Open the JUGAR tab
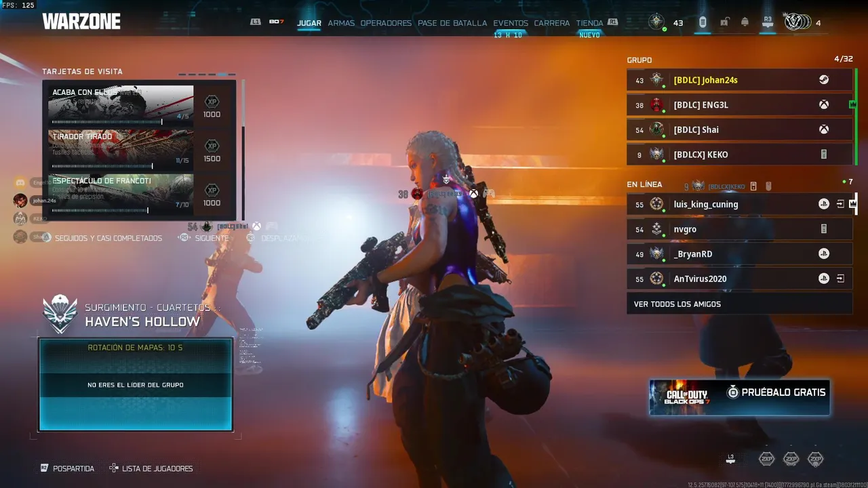Viewport: 868px width, 488px height. coord(309,23)
